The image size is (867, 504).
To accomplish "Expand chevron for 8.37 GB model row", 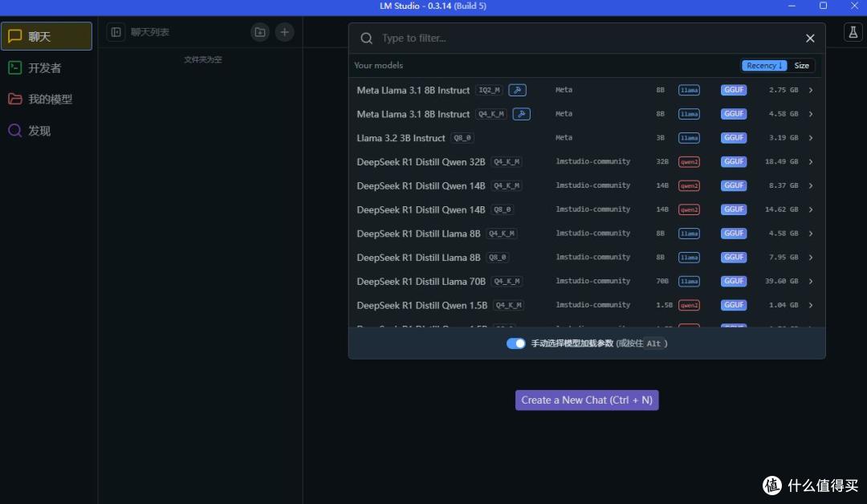I will click(x=811, y=185).
